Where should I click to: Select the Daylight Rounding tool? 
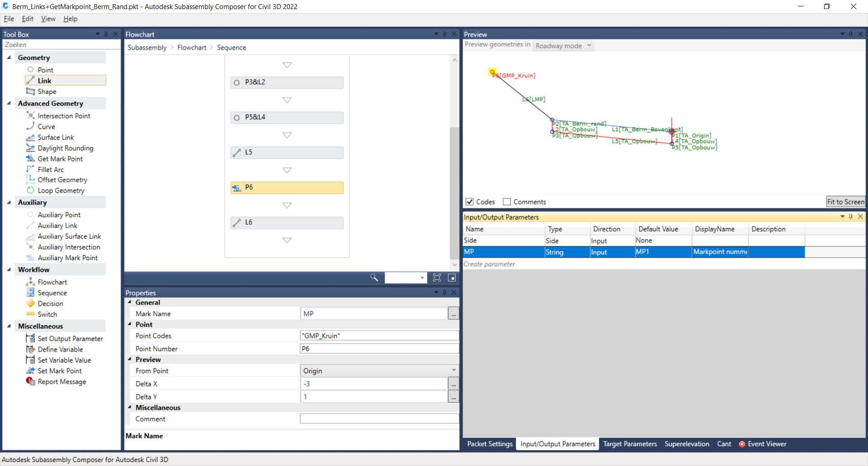point(66,148)
